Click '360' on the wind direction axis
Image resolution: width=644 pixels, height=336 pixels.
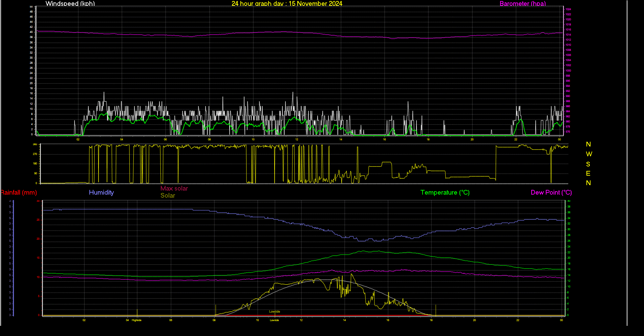pyautogui.click(x=35, y=144)
